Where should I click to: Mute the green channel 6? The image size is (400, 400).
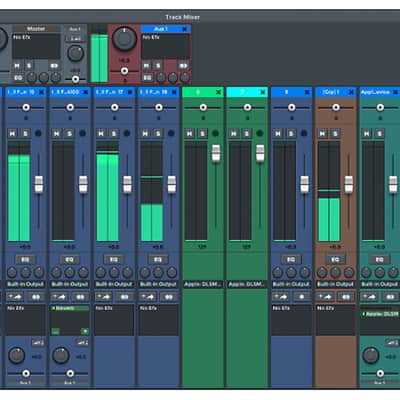pyautogui.click(x=189, y=134)
